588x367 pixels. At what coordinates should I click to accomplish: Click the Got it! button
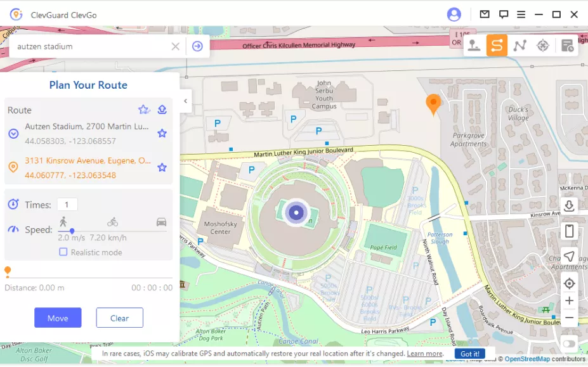click(x=470, y=354)
